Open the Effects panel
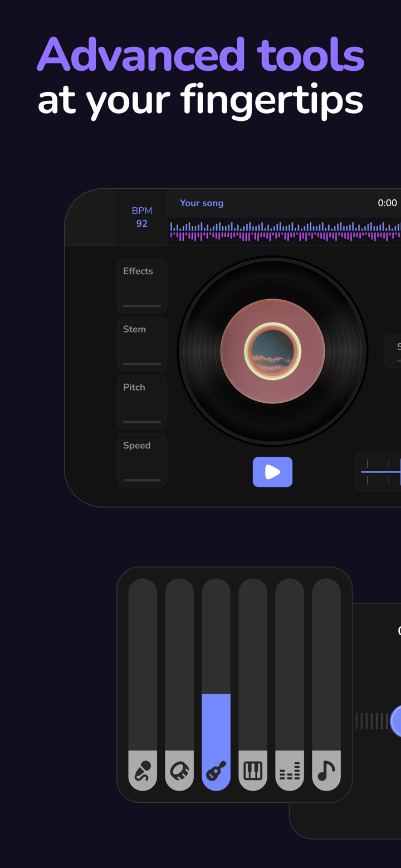Screen dimensions: 401x868 (142, 286)
